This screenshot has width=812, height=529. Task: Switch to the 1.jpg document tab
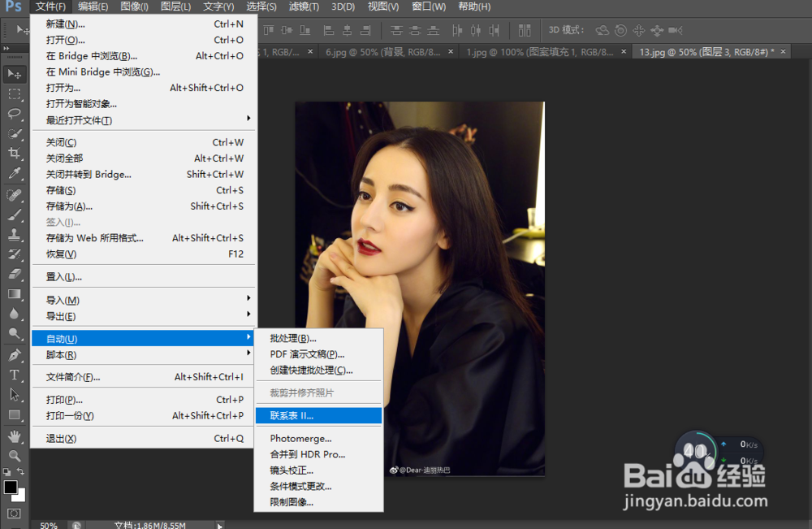point(540,52)
